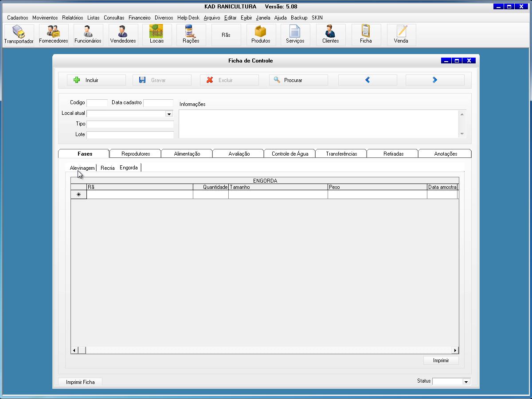Screen dimensions: 532x399
Task: Open the Financeiro menu
Action: (139, 18)
